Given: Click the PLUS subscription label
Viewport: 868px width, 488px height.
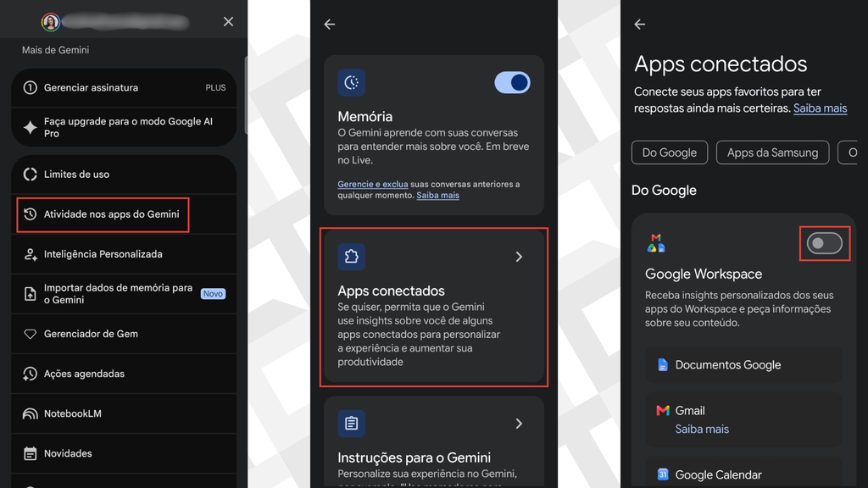Looking at the screenshot, I should 215,87.
